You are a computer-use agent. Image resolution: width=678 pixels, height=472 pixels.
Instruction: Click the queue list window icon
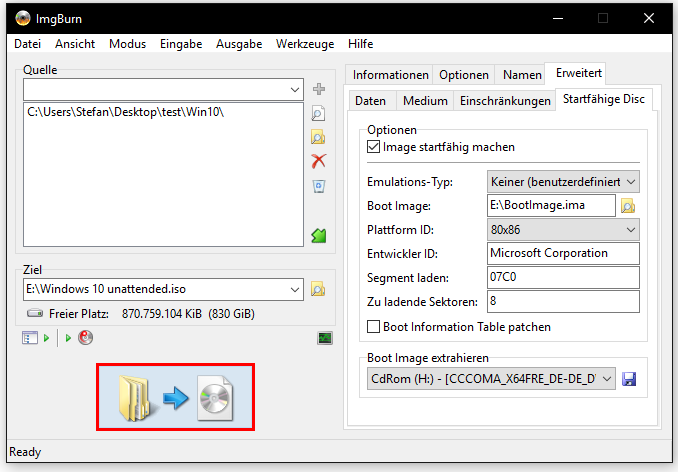pyautogui.click(x=30, y=338)
